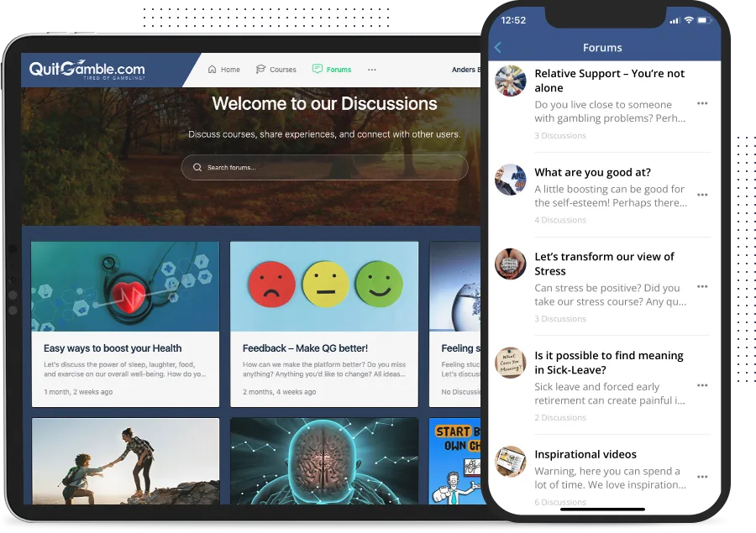Open options for Sick-Leave forum
This screenshot has height=533, width=756.
pyautogui.click(x=702, y=386)
